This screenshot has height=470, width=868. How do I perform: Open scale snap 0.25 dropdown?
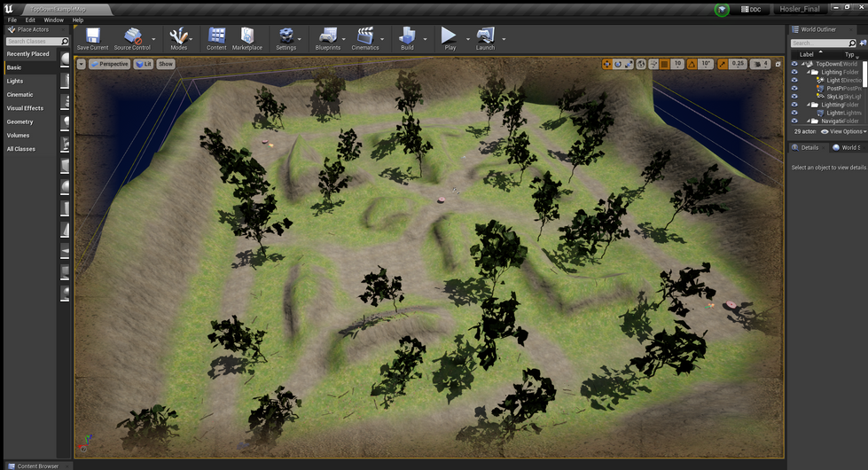point(738,64)
